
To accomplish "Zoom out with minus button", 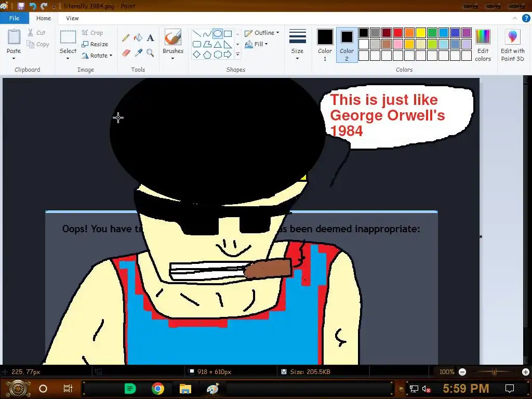I will (462, 372).
